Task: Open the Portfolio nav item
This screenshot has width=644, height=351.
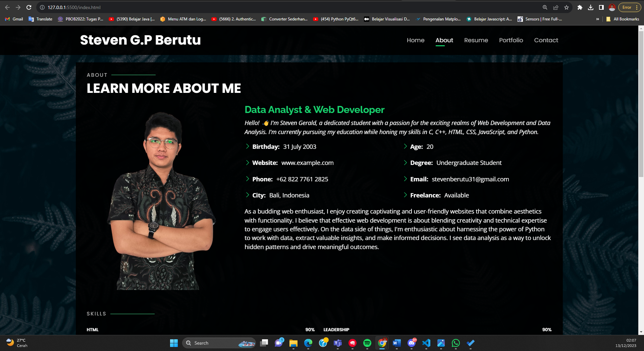Action: click(511, 40)
